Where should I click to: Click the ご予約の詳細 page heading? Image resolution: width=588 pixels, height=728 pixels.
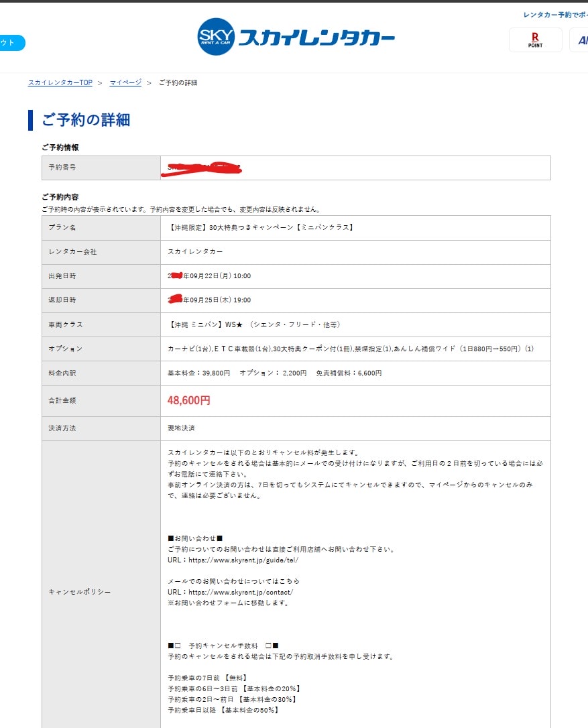pyautogui.click(x=86, y=120)
